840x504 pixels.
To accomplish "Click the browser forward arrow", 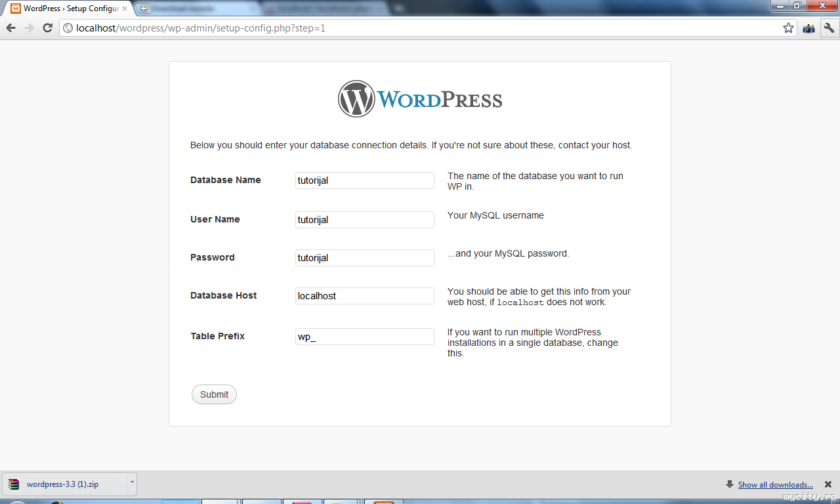I will pyautogui.click(x=29, y=28).
